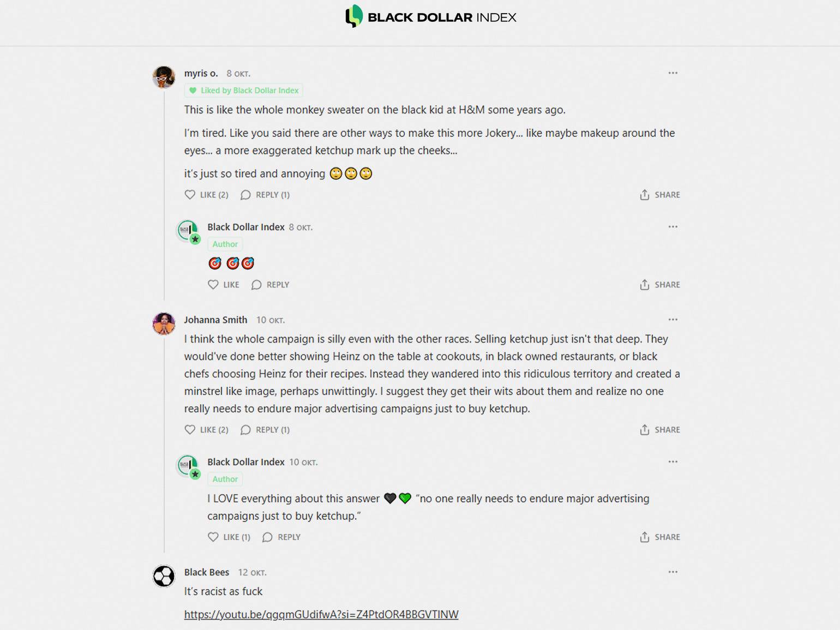840x630 pixels.
Task: Reply to the author's 'I LOVE everything' comment
Action: [x=281, y=537]
